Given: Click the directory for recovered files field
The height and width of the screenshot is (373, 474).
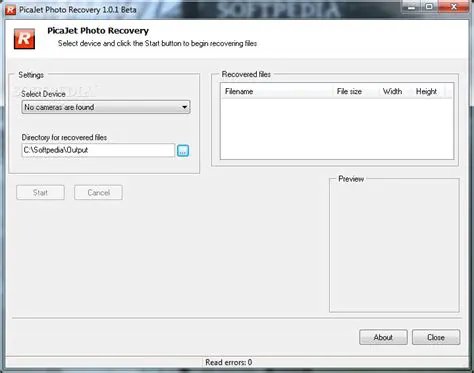Looking at the screenshot, I should (x=98, y=150).
